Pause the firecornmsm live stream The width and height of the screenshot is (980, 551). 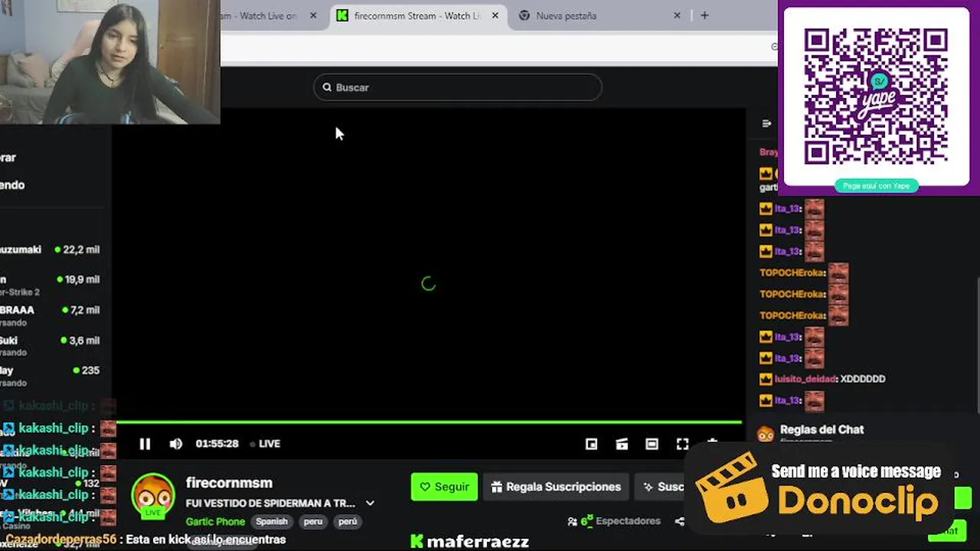(145, 444)
